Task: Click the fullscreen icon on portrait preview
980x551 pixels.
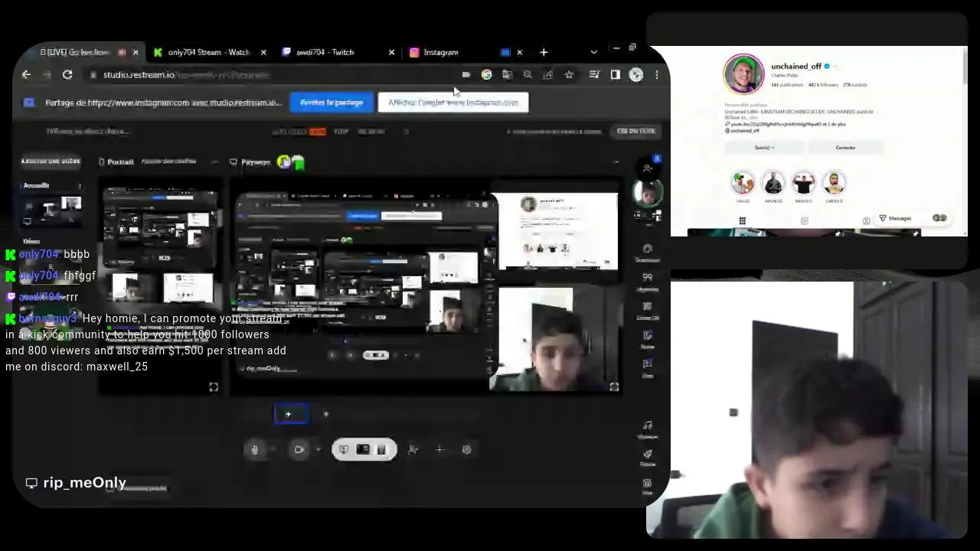Action: 214,387
